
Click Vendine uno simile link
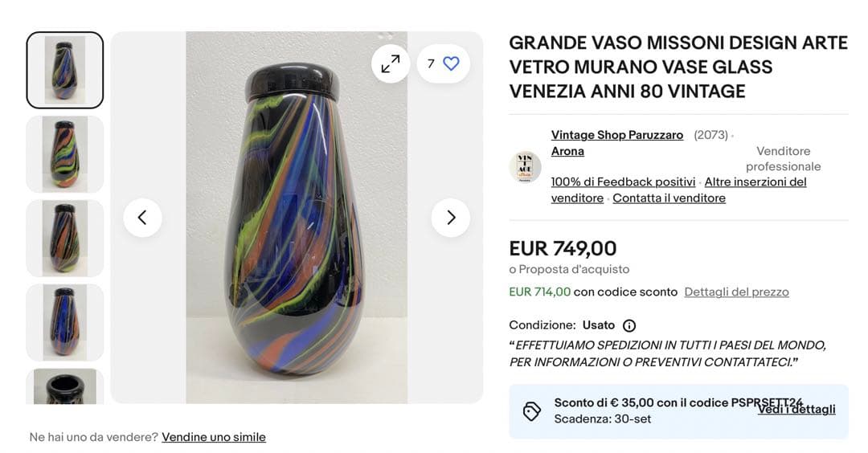[x=213, y=437]
